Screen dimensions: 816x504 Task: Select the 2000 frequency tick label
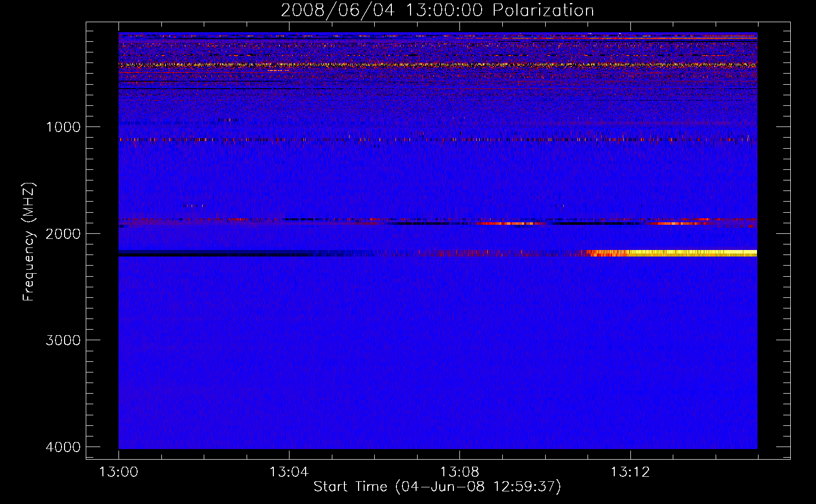63,234
